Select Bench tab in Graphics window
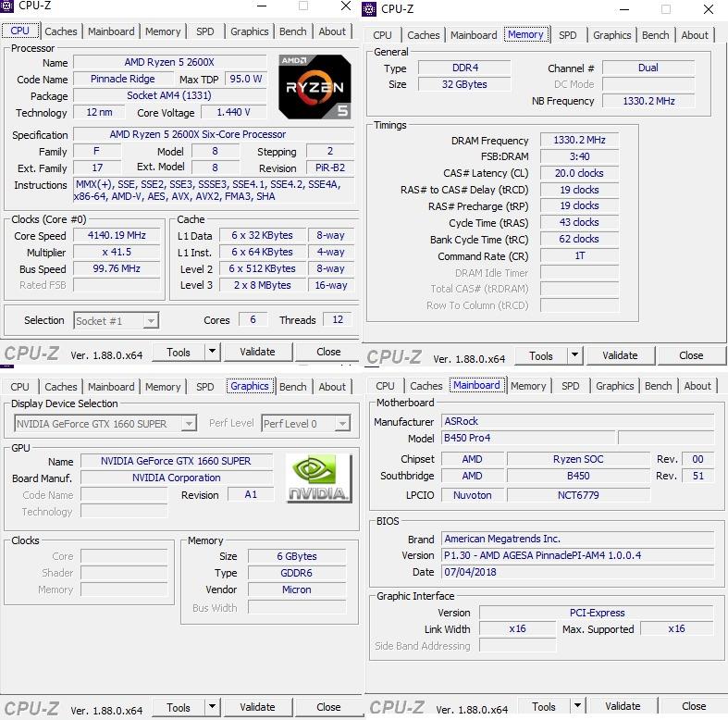 tap(292, 387)
